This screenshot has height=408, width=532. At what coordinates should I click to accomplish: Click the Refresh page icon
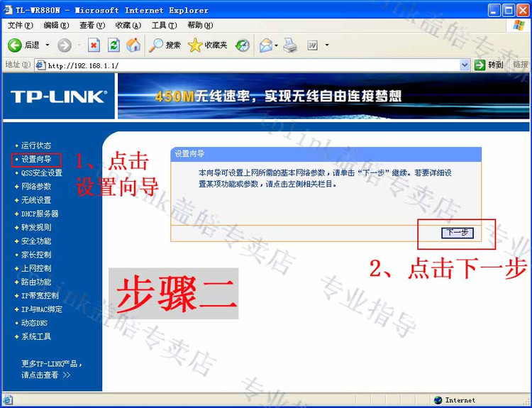click(x=114, y=45)
